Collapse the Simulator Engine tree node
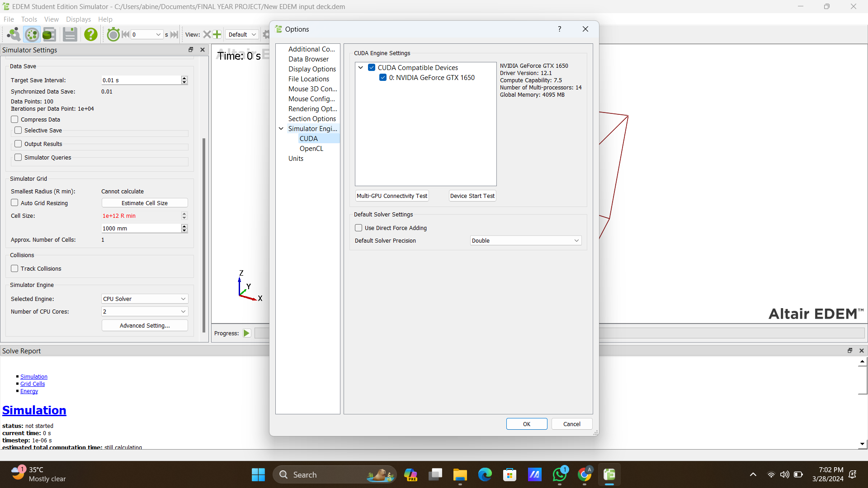The image size is (868, 488). click(281, 129)
